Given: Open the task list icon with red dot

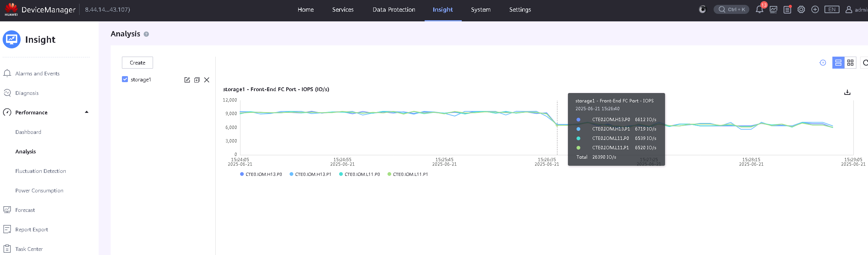Looking at the screenshot, I should pyautogui.click(x=787, y=9).
